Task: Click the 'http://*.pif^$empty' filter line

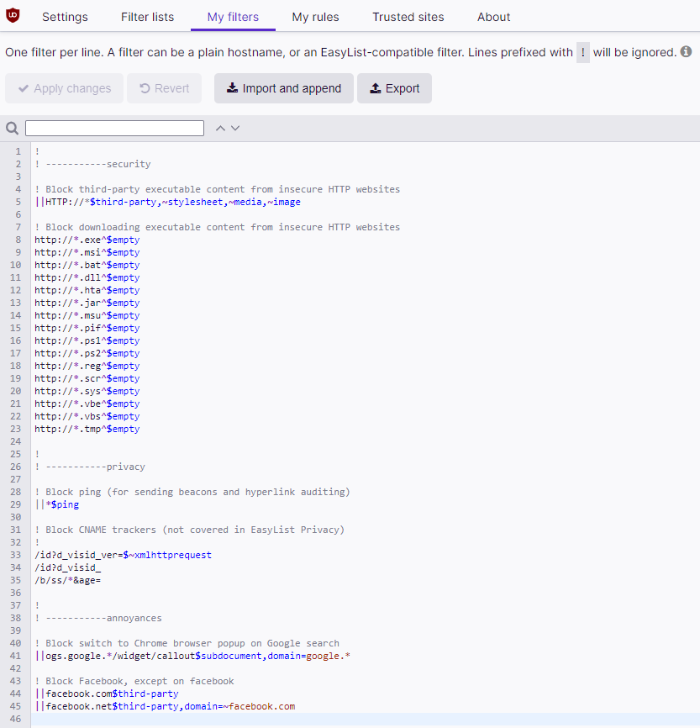Action: [87, 328]
